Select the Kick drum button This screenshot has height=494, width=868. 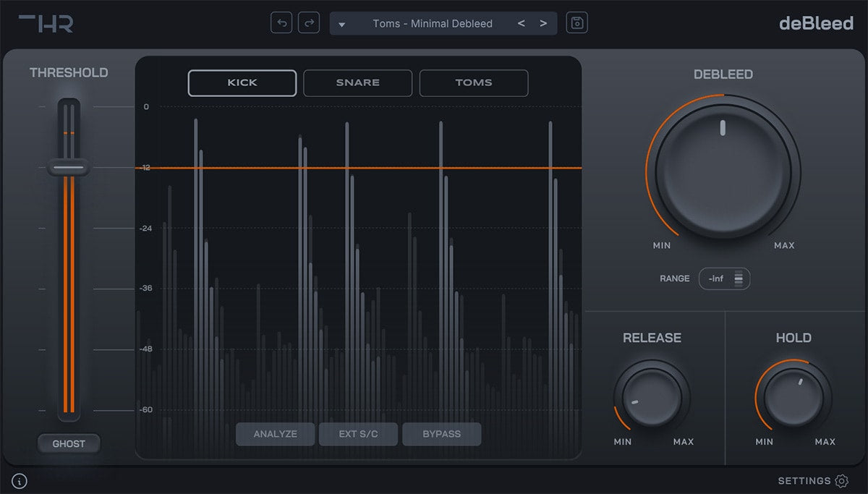[242, 83]
